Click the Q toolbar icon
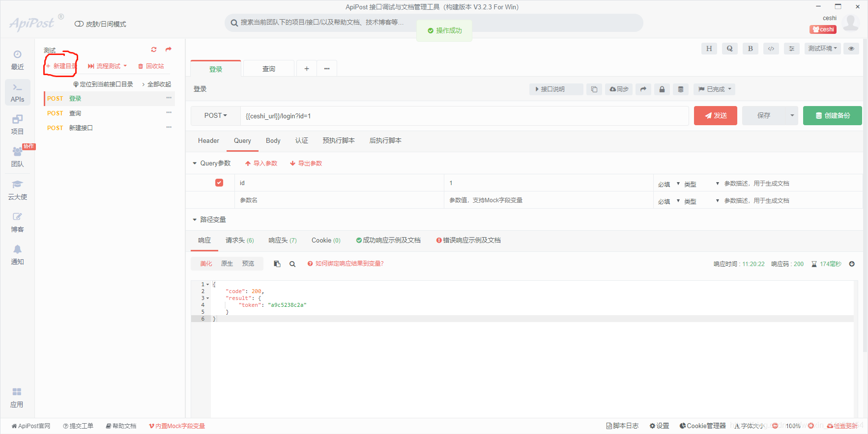Image resolution: width=868 pixels, height=434 pixels. (x=729, y=48)
